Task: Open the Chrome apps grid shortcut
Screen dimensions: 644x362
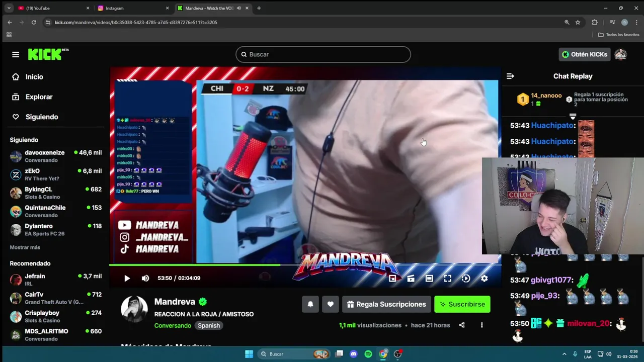Action: [x=9, y=35]
